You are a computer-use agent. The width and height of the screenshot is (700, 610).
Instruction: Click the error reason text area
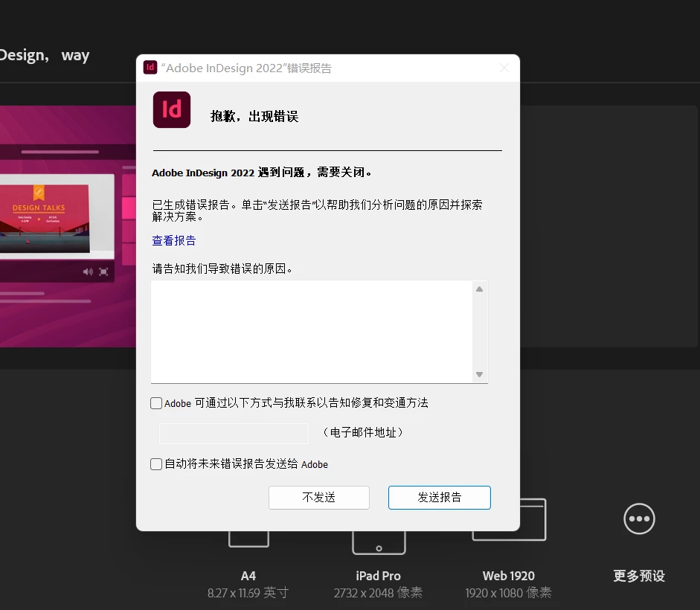click(x=312, y=331)
